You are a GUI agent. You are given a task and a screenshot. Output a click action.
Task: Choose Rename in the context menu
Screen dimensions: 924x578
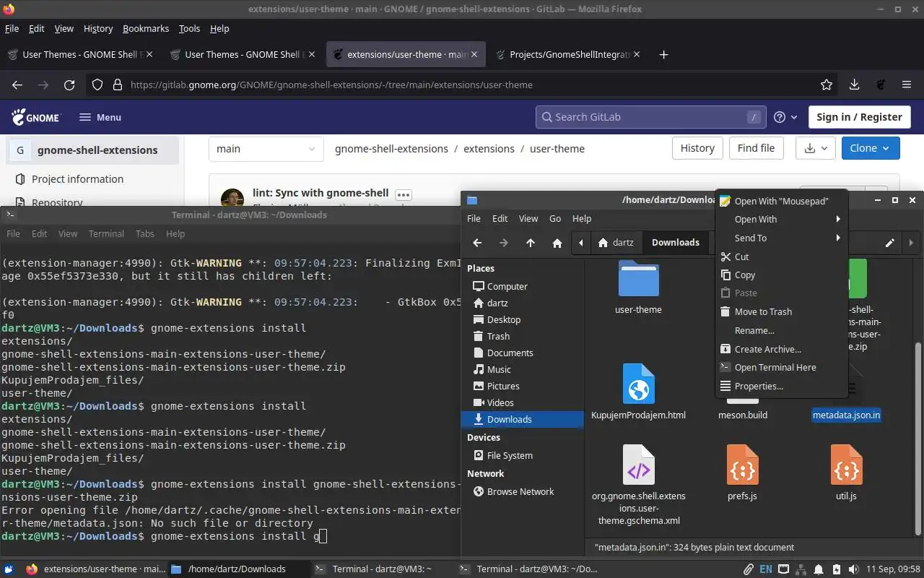click(x=781, y=330)
